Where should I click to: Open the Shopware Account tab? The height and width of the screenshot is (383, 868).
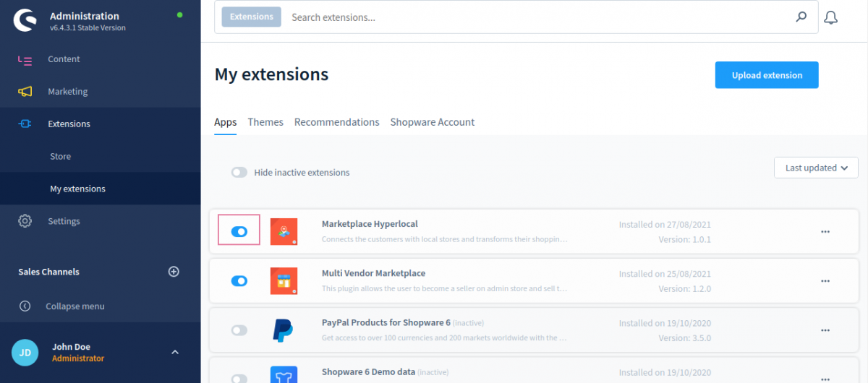(433, 122)
